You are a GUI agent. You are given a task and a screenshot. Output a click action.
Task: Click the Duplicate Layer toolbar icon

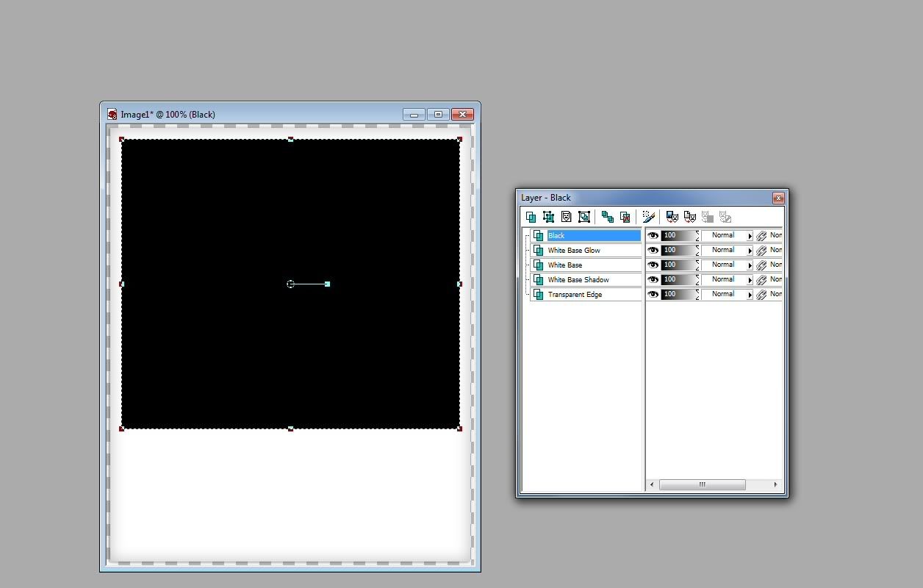607,217
